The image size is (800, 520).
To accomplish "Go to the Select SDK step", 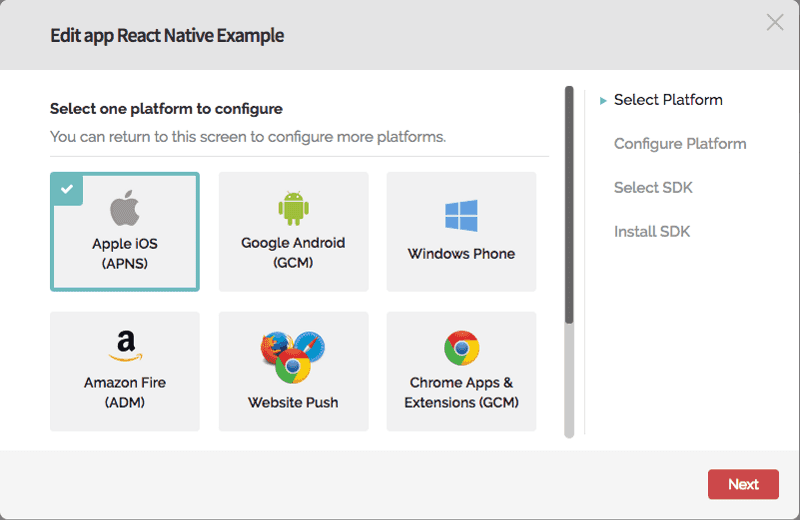I will [x=653, y=188].
